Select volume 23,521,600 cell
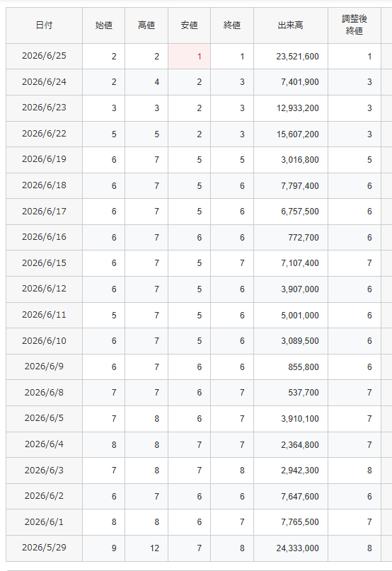Image resolution: width=392 pixels, height=571 pixels. 291,57
